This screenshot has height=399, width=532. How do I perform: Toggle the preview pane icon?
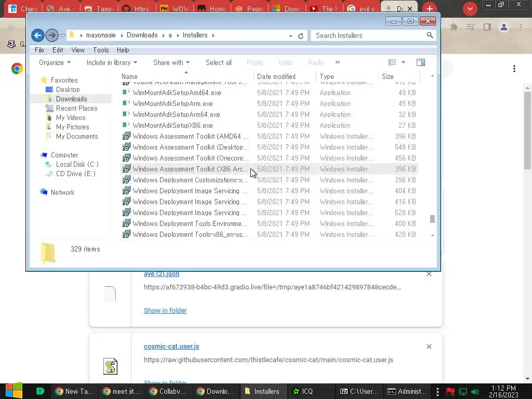click(x=421, y=62)
